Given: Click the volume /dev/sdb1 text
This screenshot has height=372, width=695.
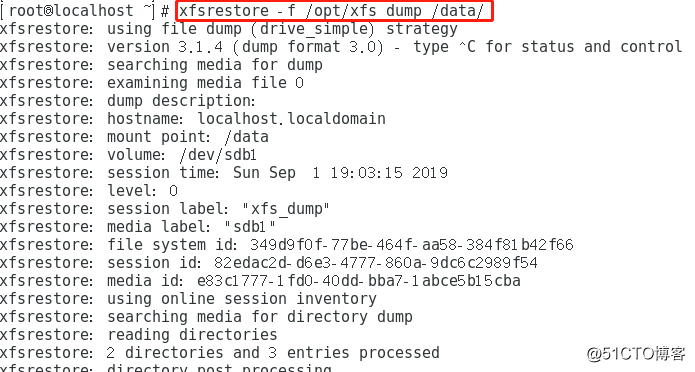Looking at the screenshot, I should [x=182, y=154].
